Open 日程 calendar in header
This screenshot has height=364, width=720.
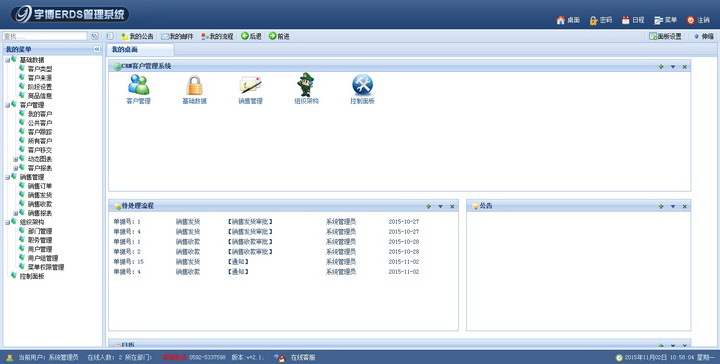(633, 20)
